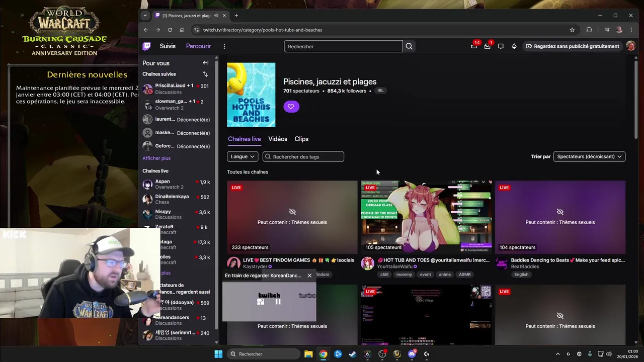644x362 pixels.
Task: Open Nisqyy Discussions channel in sidebar
Action: pos(176,215)
